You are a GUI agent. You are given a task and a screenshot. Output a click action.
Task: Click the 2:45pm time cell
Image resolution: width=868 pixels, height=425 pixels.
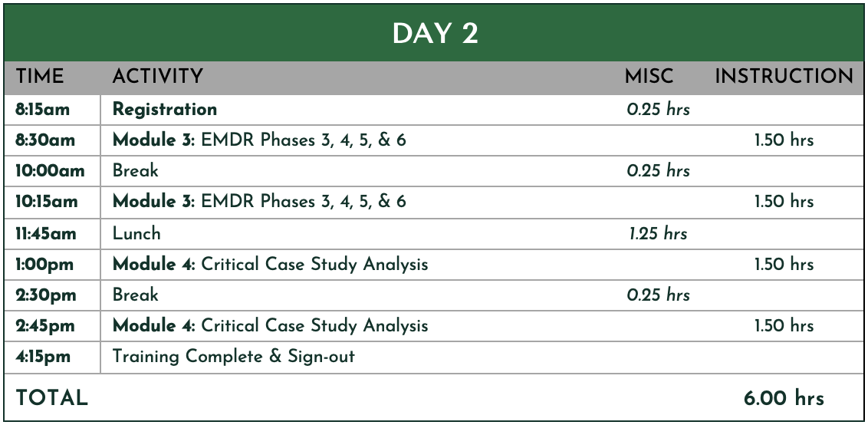pyautogui.click(x=44, y=326)
